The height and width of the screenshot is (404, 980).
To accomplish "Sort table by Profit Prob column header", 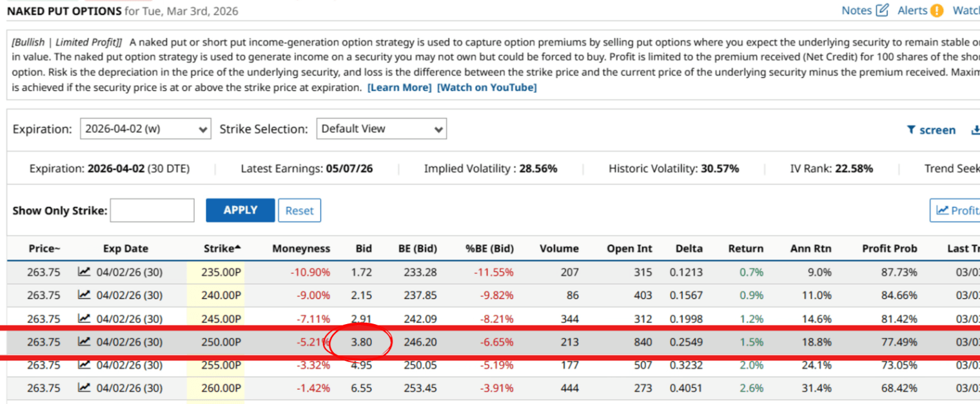I will tap(889, 249).
